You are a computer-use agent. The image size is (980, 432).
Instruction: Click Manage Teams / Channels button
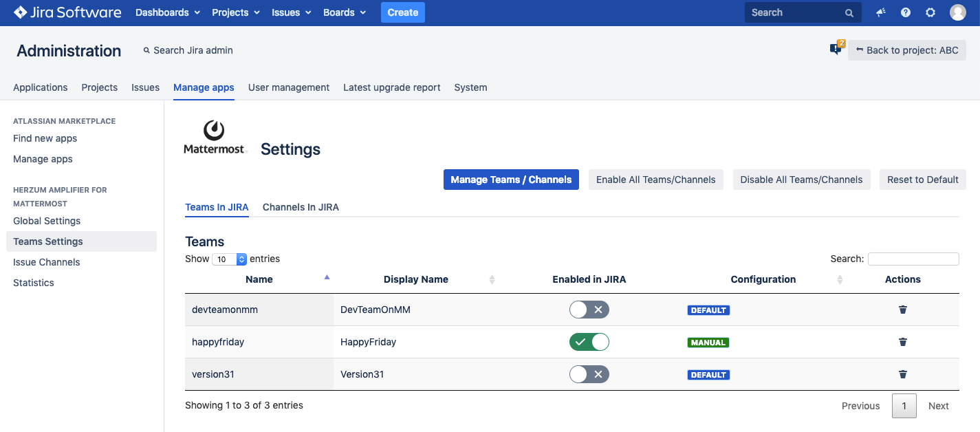click(511, 180)
